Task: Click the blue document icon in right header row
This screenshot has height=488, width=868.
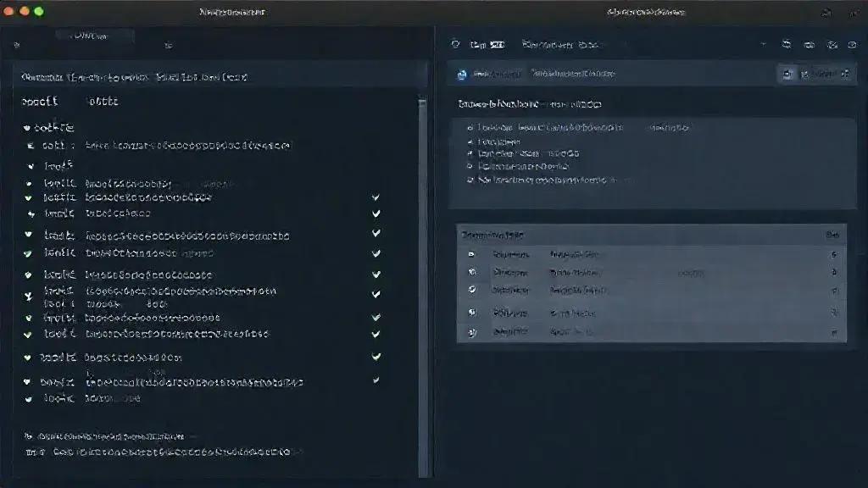Action: click(462, 75)
